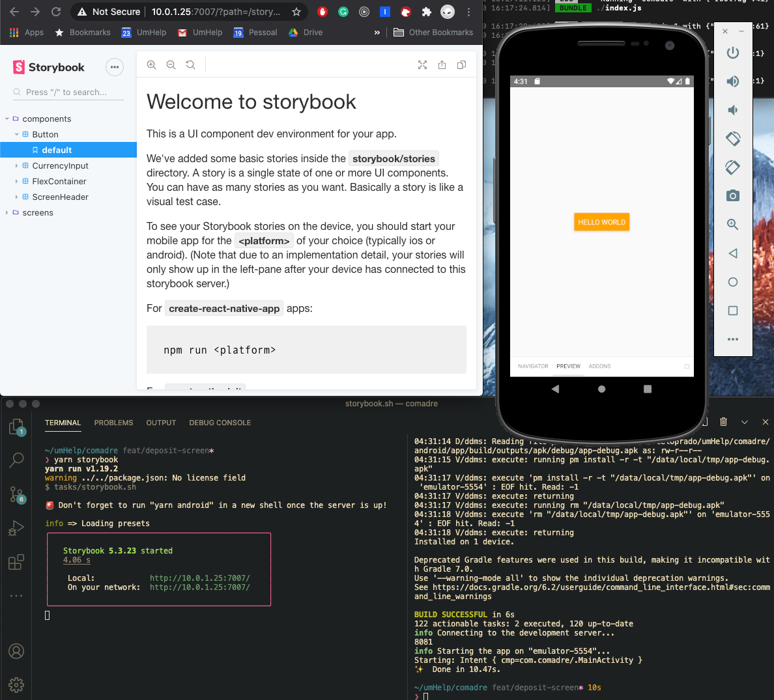
Task: Click emulator zoom magnifier icon
Action: tap(733, 225)
